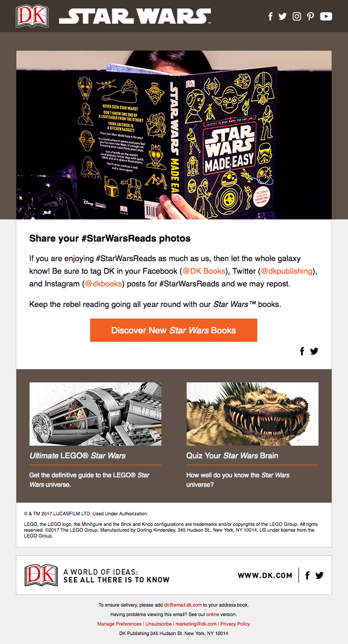Click the toothy creature quiz thumbnail
Image resolution: width=348 pixels, height=644 pixels.
point(253,414)
